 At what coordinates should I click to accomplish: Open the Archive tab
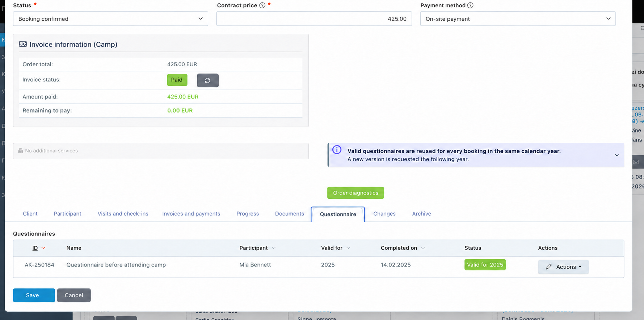tap(421, 214)
